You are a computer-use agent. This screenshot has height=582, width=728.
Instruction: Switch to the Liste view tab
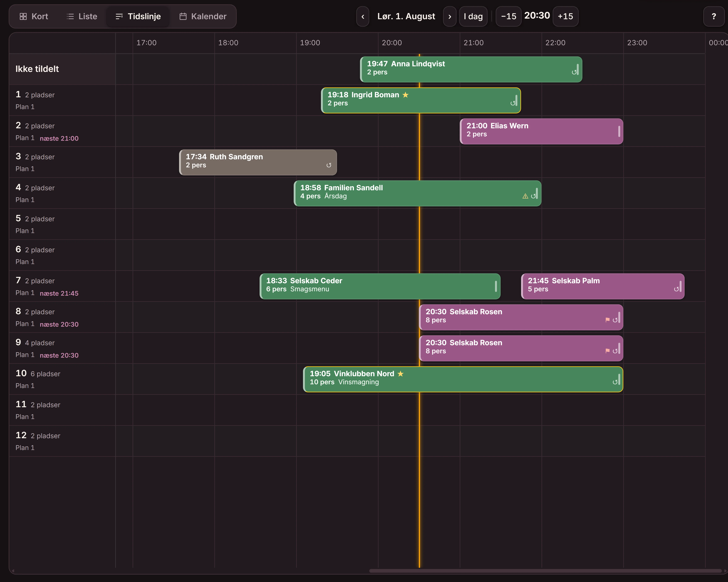tap(82, 16)
